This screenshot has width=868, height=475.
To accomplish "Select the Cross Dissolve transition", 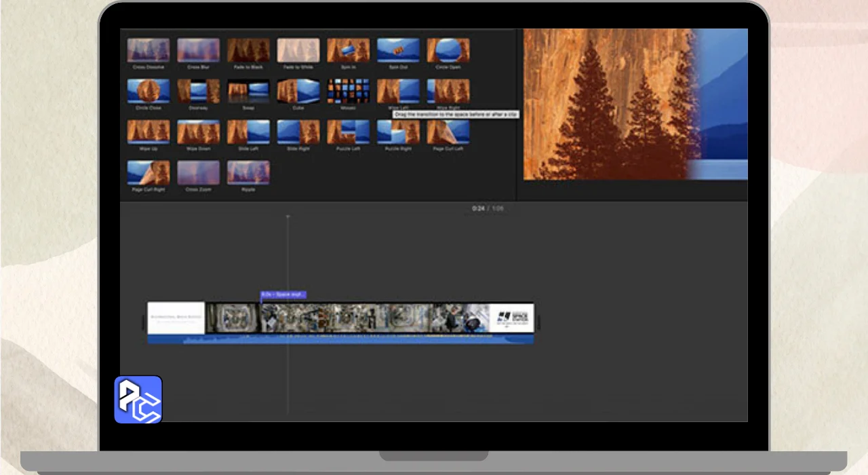I will pyautogui.click(x=149, y=50).
